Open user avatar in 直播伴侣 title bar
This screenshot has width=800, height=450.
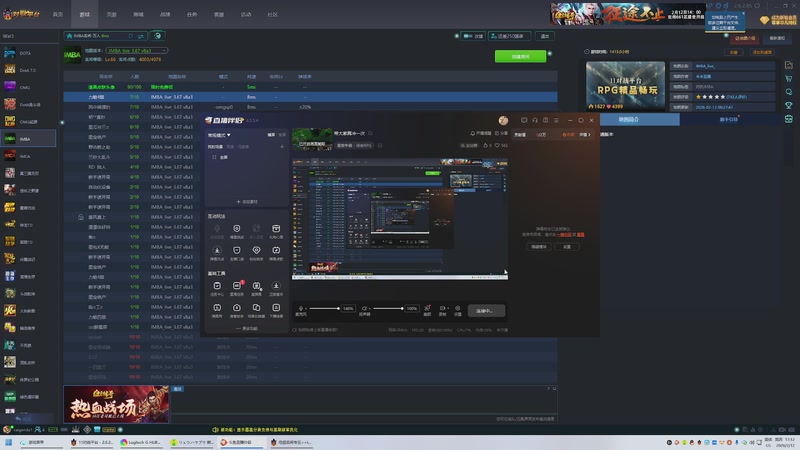(503, 120)
